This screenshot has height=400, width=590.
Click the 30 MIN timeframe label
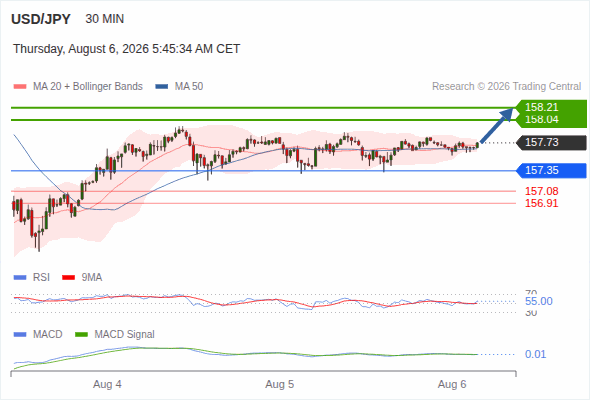(105, 19)
